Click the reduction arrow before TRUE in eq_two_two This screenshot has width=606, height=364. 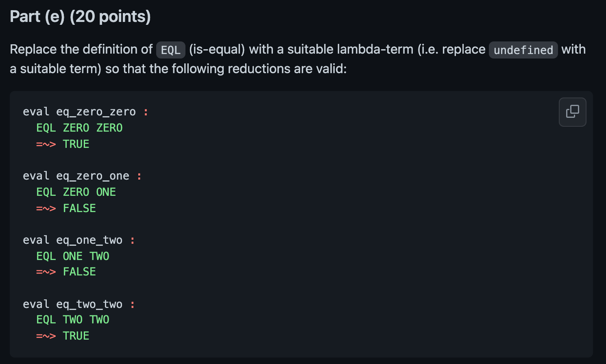[x=45, y=335]
